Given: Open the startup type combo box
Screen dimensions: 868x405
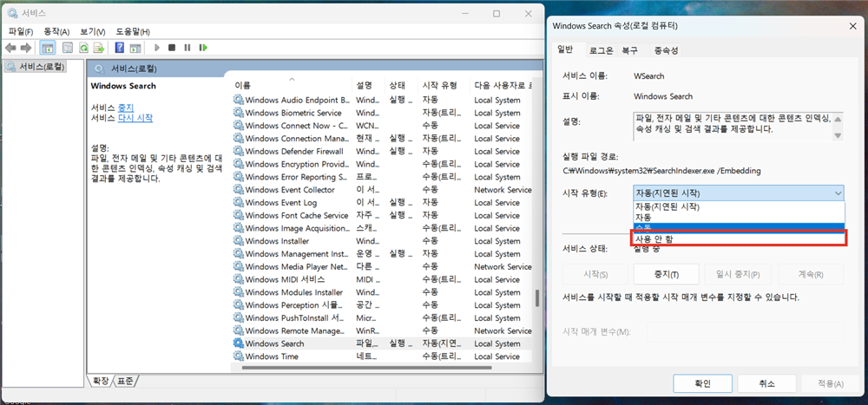Looking at the screenshot, I should [739, 193].
